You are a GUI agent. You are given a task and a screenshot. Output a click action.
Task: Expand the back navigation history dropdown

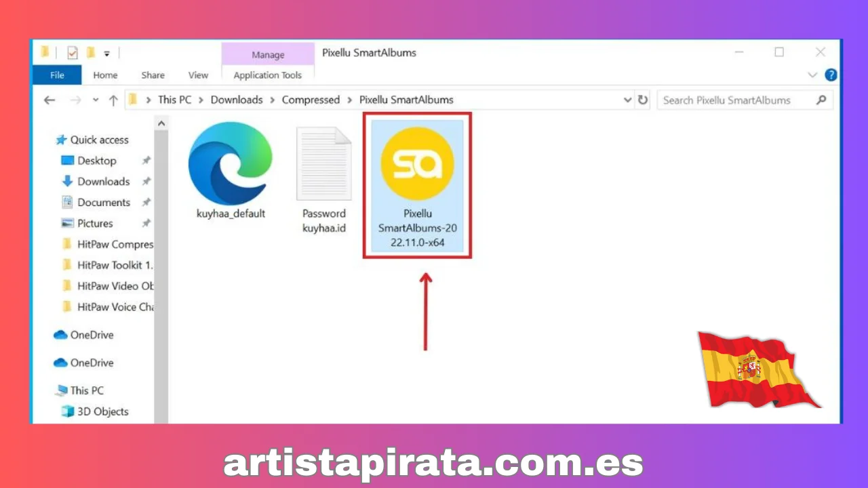95,100
